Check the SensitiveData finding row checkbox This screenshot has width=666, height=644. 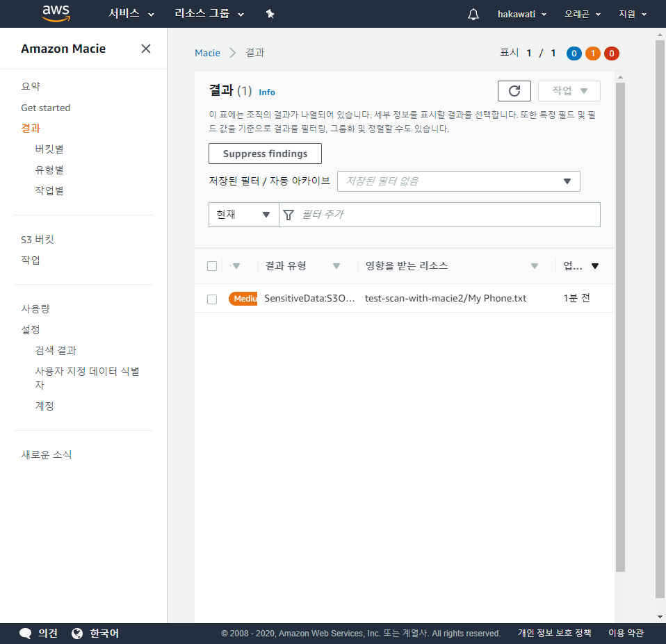click(212, 299)
